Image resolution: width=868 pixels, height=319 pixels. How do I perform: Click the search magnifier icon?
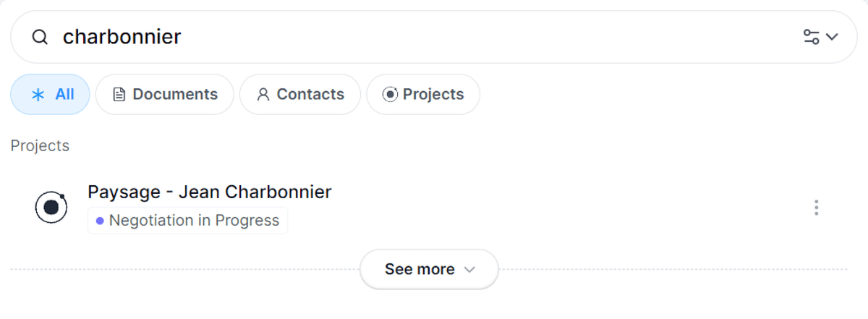[41, 37]
